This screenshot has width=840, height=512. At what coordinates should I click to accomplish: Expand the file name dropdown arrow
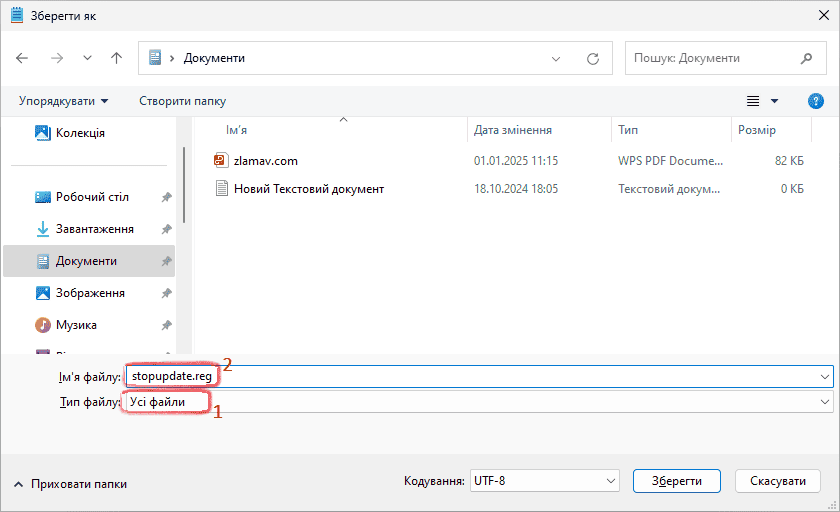tap(825, 377)
